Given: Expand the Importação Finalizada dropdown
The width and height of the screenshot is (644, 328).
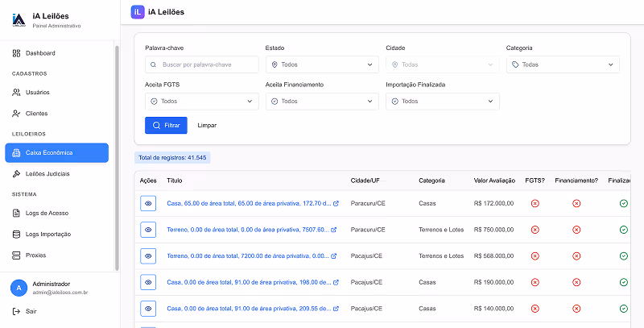Looking at the screenshot, I should pyautogui.click(x=442, y=102).
